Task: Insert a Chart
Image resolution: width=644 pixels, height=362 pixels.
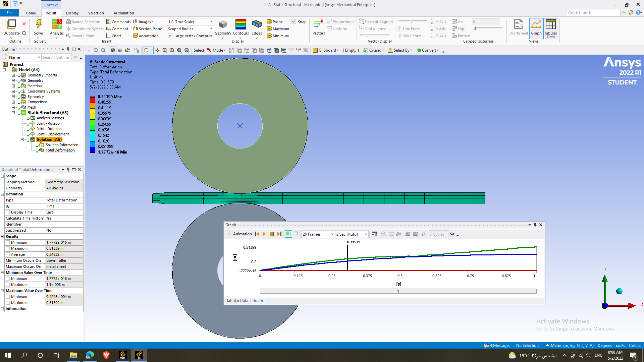Action: coord(114,36)
